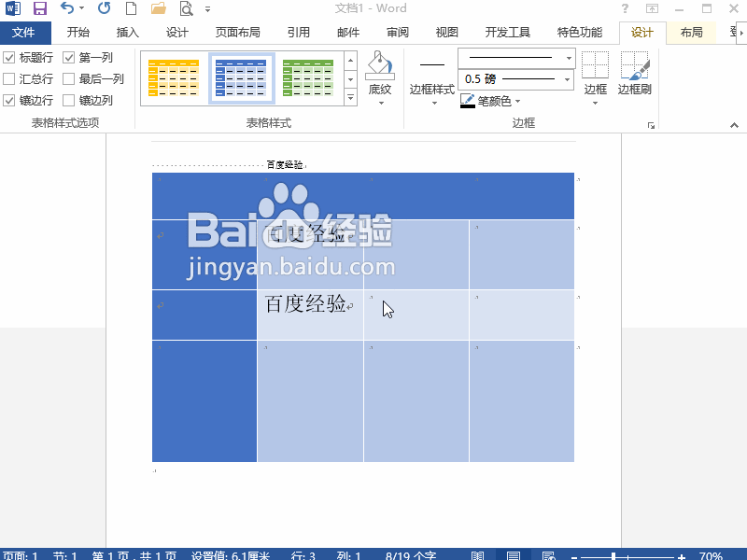Click the Pen Color icon
This screenshot has width=747, height=560.
[x=468, y=101]
